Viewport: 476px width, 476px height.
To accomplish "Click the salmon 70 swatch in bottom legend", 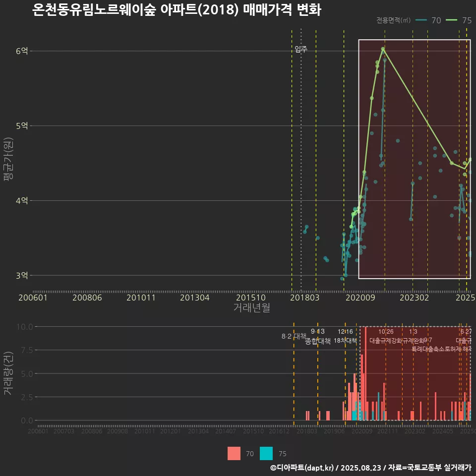I will pyautogui.click(x=234, y=454).
